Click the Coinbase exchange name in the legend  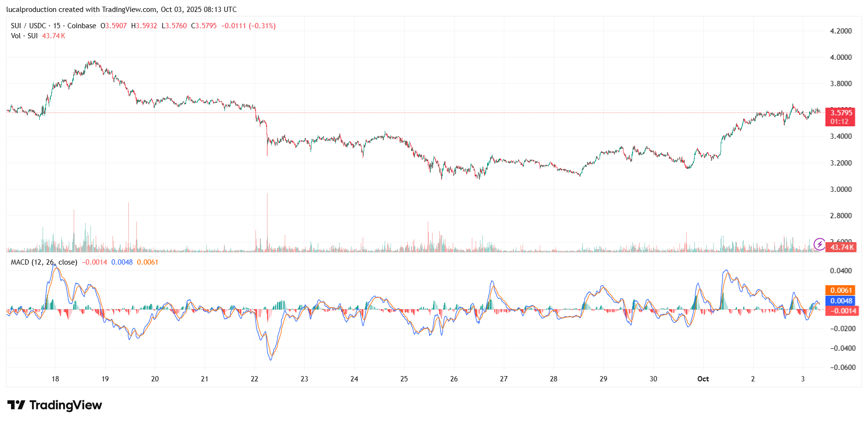pos(81,26)
